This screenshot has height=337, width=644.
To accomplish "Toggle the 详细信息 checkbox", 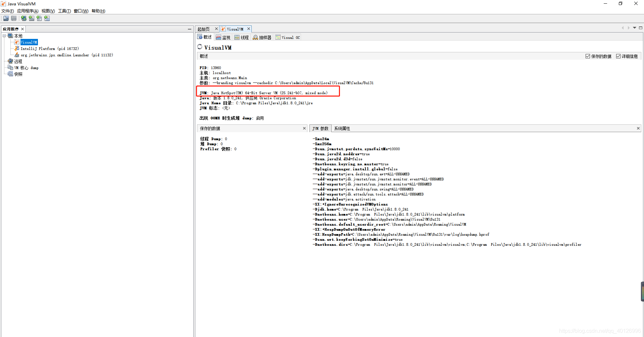I will [618, 56].
